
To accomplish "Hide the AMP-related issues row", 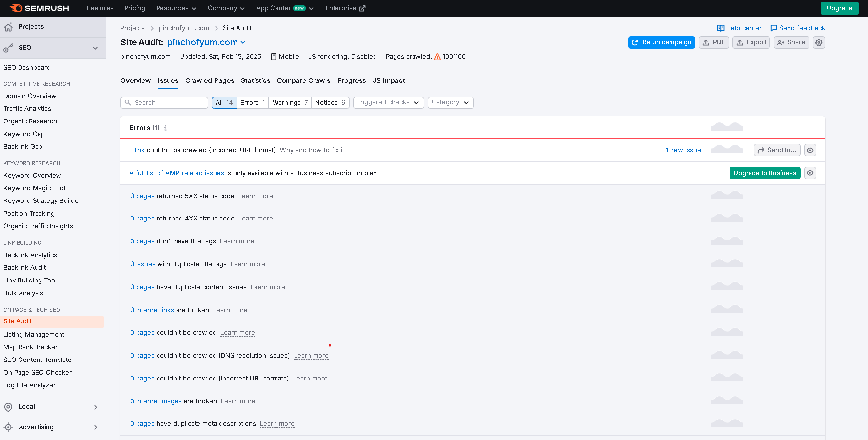I will tap(810, 173).
